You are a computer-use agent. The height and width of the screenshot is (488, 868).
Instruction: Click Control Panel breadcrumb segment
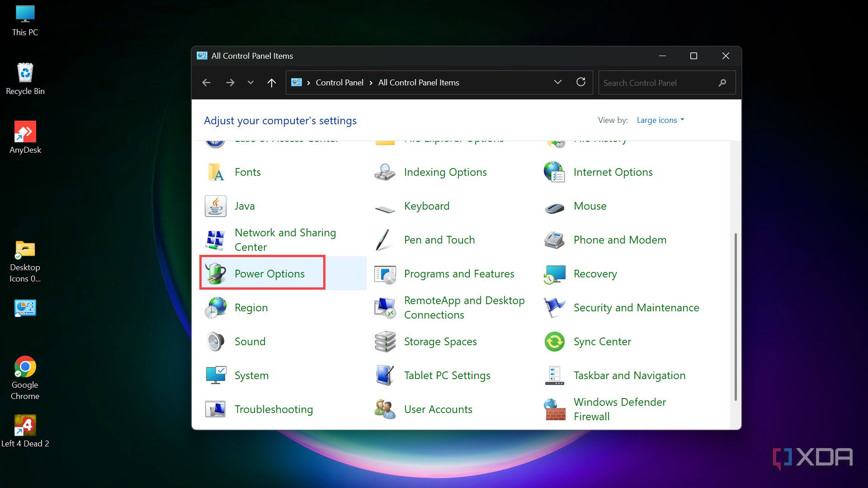[x=339, y=83]
